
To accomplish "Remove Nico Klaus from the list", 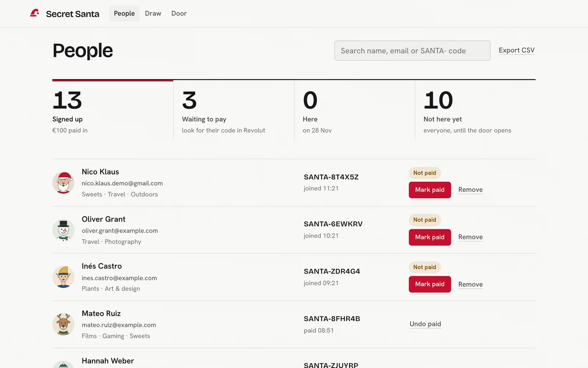I will (470, 190).
